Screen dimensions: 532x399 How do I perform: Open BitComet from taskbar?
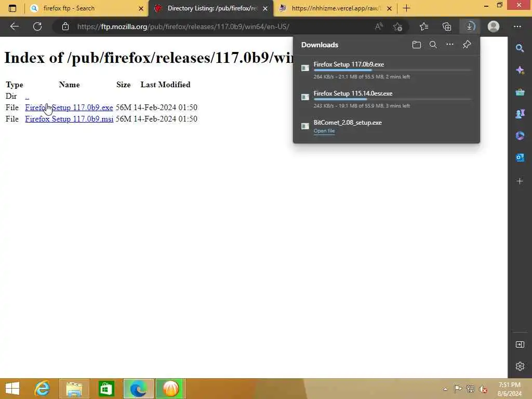point(170,389)
